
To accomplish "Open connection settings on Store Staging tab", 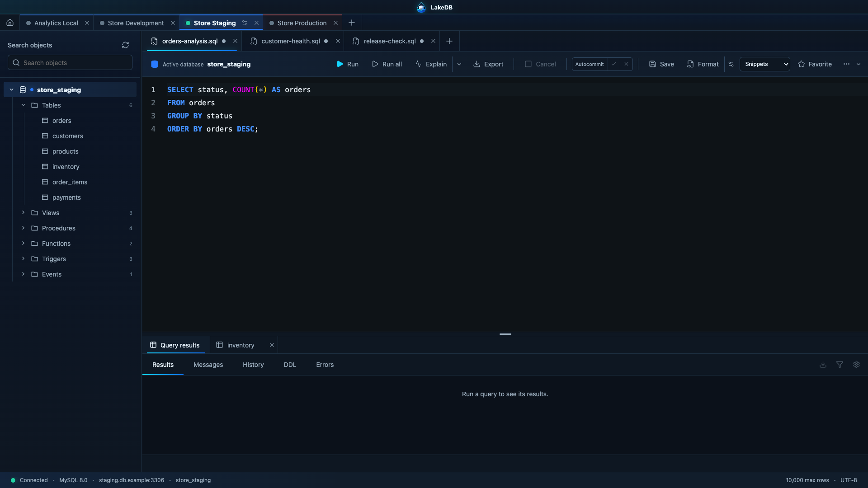I will 245,23.
